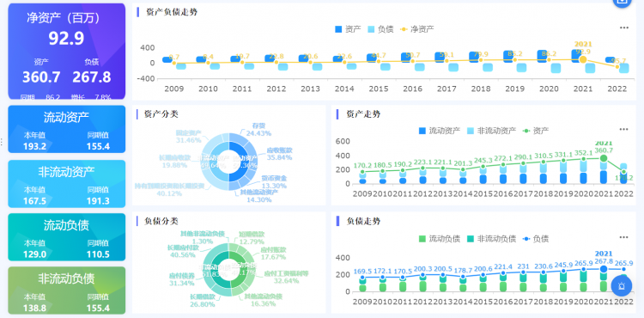Click highlighted 2021 point 267.8 in 负债走势
The height and width of the screenshot is (318, 644).
click(x=604, y=269)
